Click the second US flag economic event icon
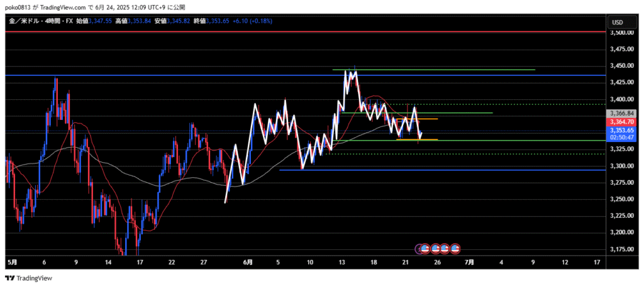 tap(435, 249)
